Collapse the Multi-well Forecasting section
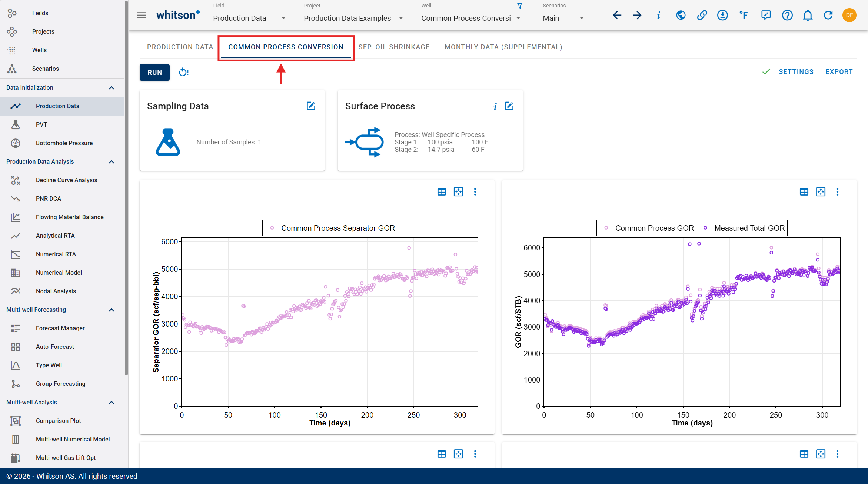 click(111, 310)
